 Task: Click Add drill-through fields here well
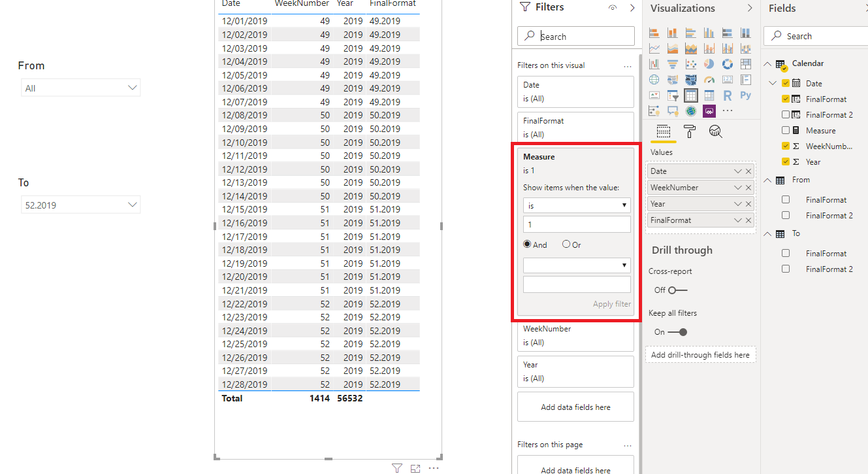pos(700,354)
